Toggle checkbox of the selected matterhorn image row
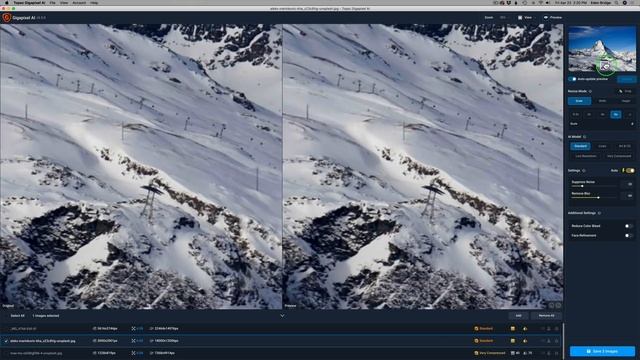 (6, 341)
